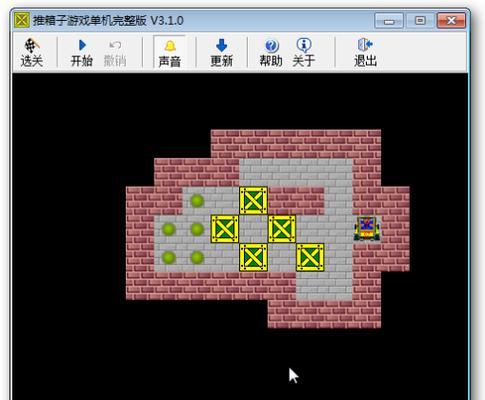Open the 选关 level select icon
Screen dimensions: 485x400
pyautogui.click(x=32, y=53)
